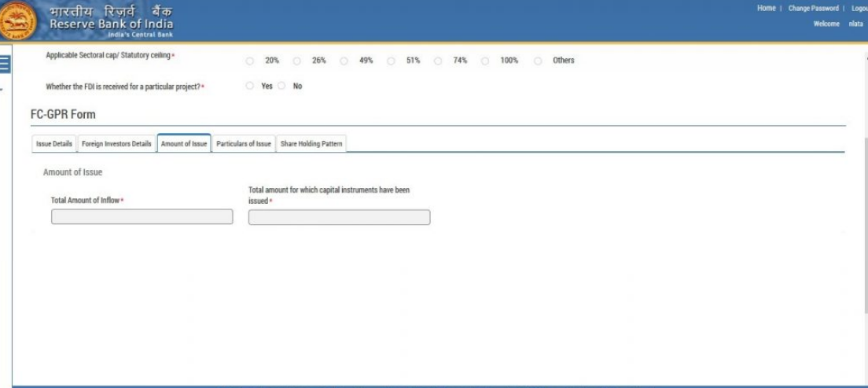This screenshot has height=388, width=868.
Task: Click the Home link in header
Action: pos(766,9)
